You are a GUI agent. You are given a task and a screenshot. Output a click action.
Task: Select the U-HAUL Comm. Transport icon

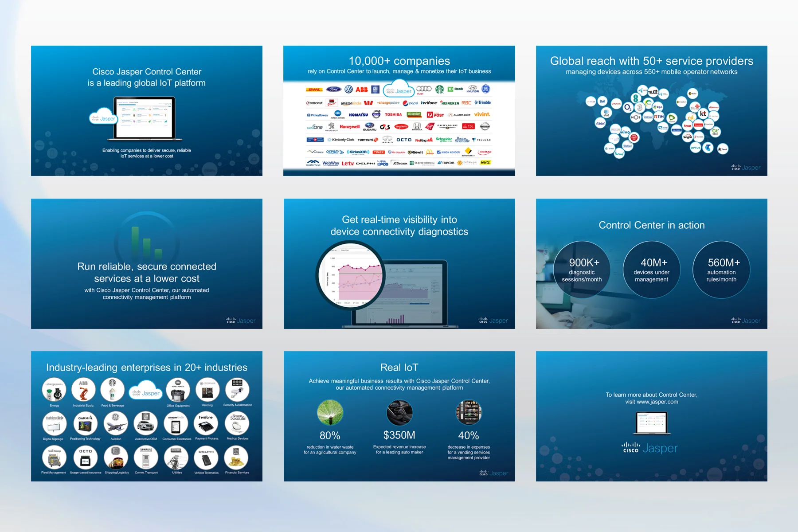tap(146, 458)
